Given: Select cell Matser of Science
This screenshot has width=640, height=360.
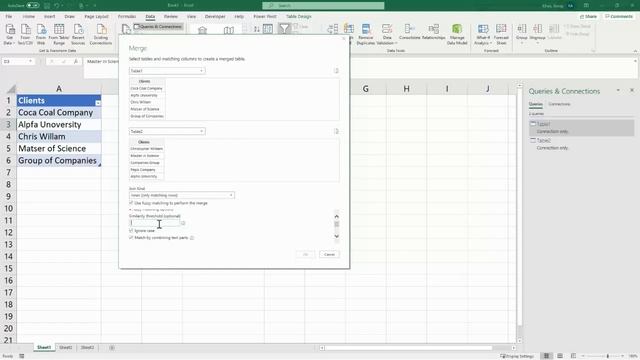Looking at the screenshot, I should pyautogui.click(x=59, y=149).
